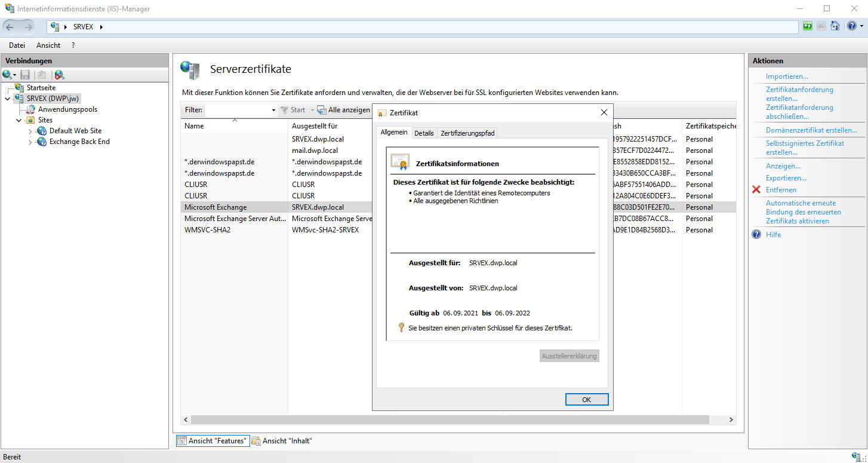Screen dimensions: 868x463
Task: Click the delete connection icon in Verbindungen
Action: [59, 75]
